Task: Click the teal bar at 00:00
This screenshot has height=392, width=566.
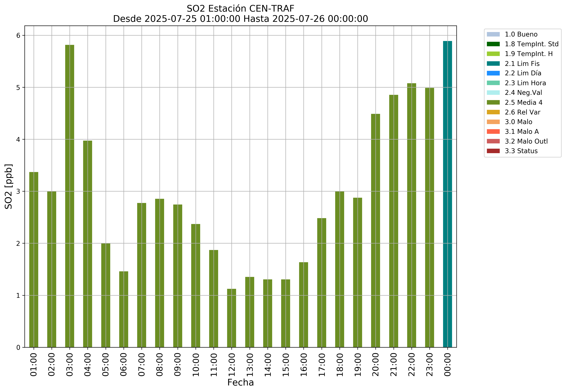Action: [447, 194]
